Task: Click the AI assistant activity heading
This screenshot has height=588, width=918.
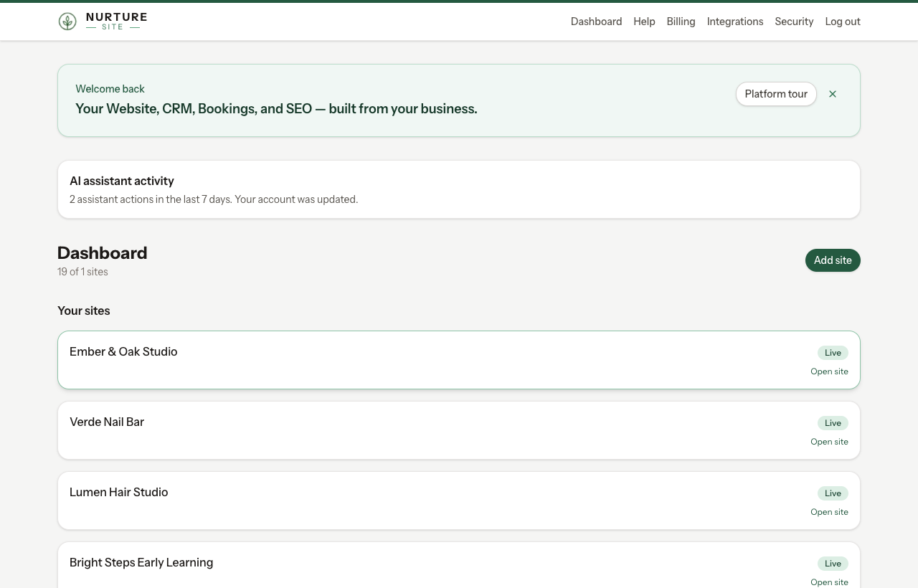Action: (x=122, y=181)
